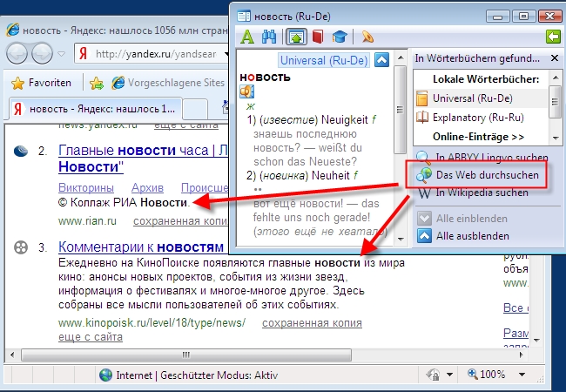
Task: Click the Lingvo card icon in title bar
Action: [244, 17]
